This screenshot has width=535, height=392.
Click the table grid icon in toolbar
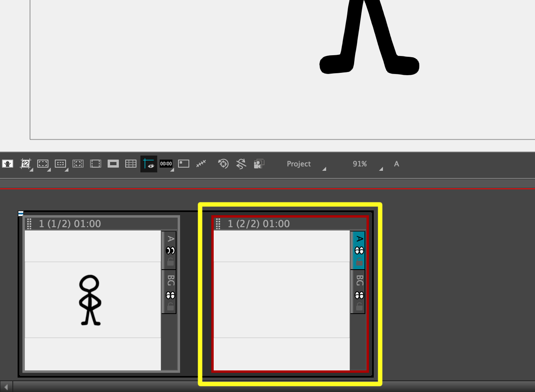(131, 164)
